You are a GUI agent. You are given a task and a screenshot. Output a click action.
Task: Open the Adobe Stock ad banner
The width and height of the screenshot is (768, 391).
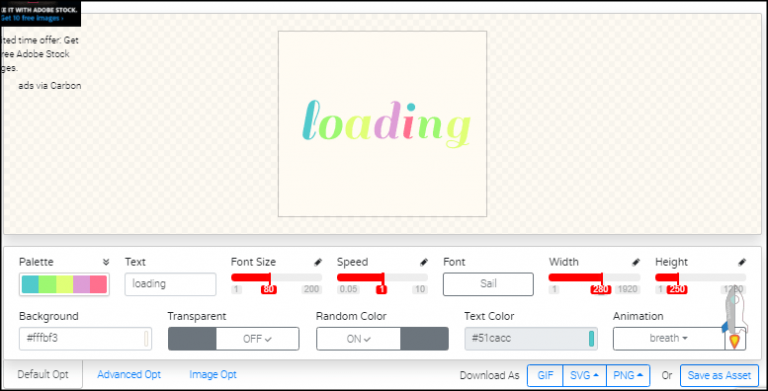coord(40,14)
